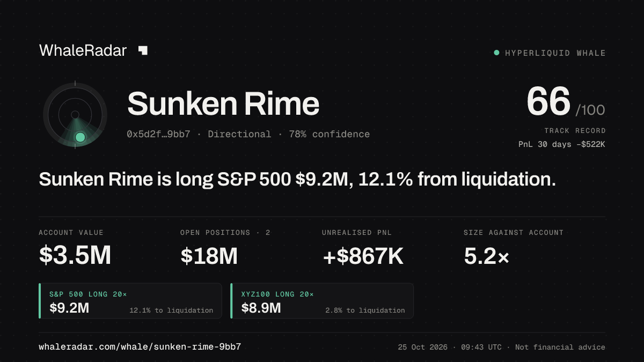Click the SIZE AGAINST ACCOUNT label
The width and height of the screenshot is (644, 362).
(x=514, y=233)
